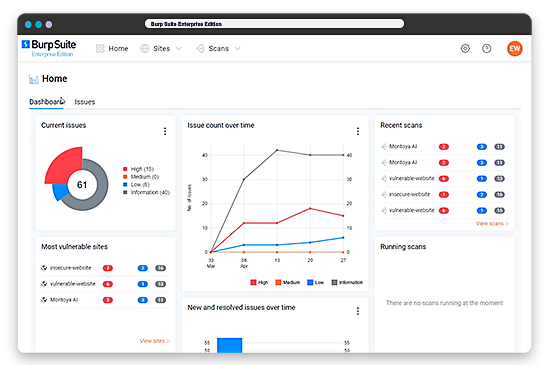
Task: Select the Dashboard tab
Action: click(46, 102)
